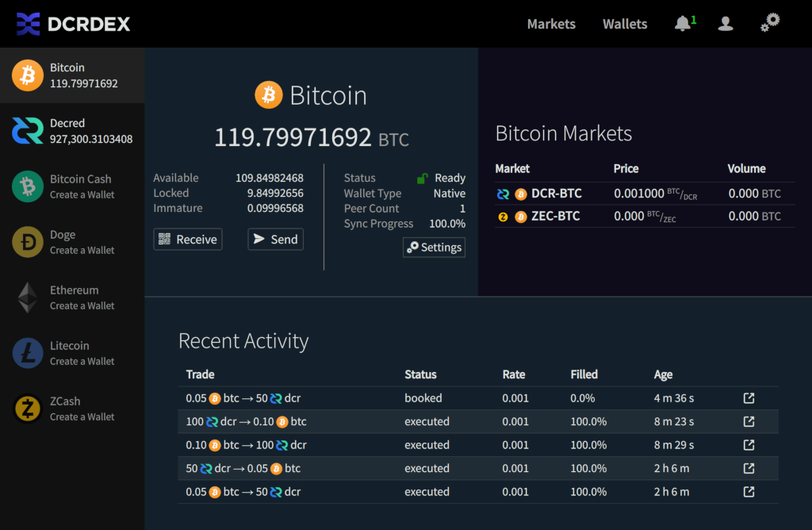
Task: Click the Litecoin coin icon
Action: [x=28, y=353]
